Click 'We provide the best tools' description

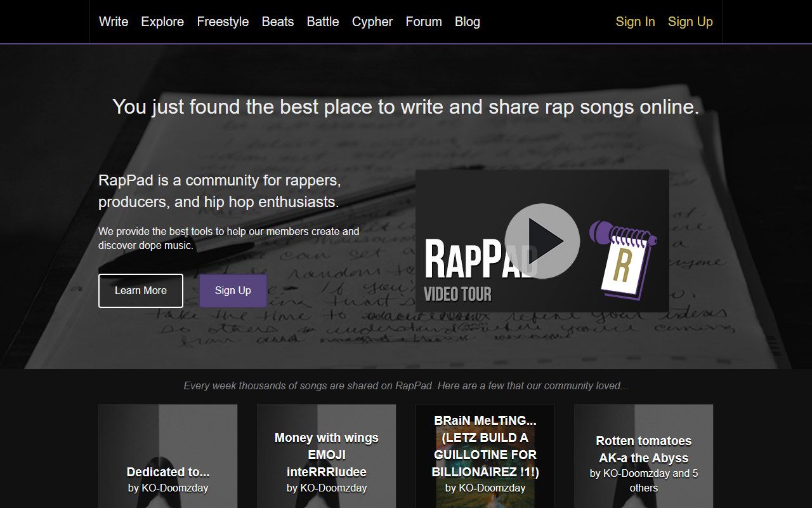[228, 238]
